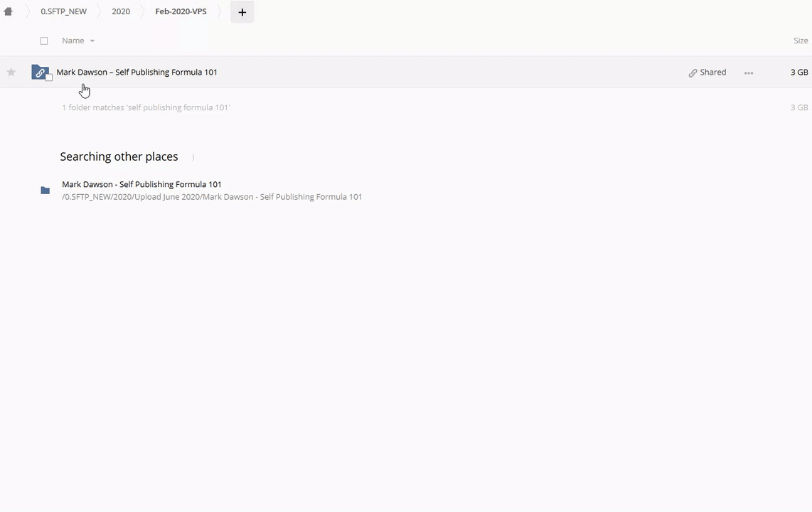Open the three-dots actions menu for the folder
This screenshot has height=512, width=812.
(x=749, y=73)
